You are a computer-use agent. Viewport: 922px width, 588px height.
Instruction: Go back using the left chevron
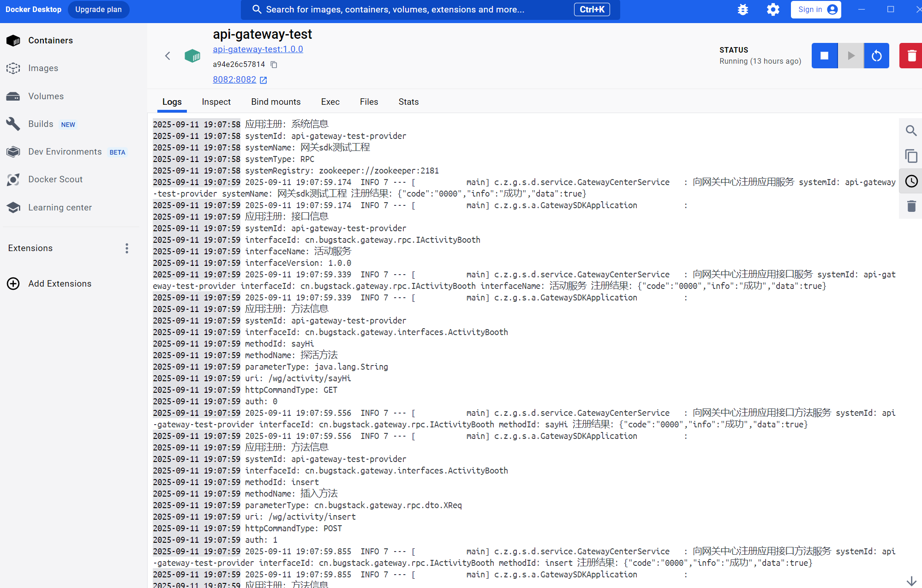pyautogui.click(x=168, y=56)
